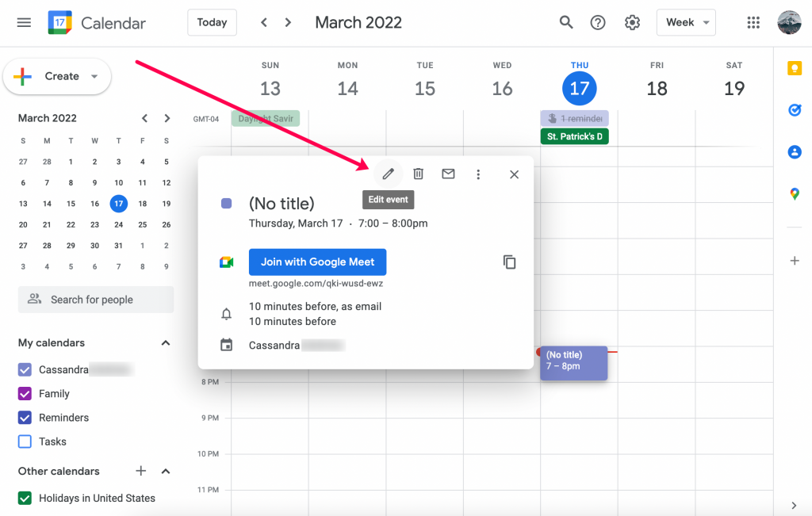Click the Today button
The image size is (812, 516).
(212, 22)
